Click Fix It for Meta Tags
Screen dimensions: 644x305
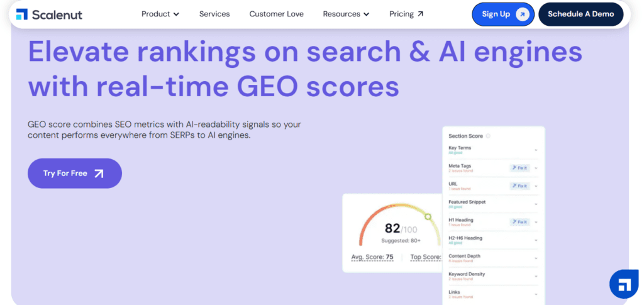click(519, 168)
